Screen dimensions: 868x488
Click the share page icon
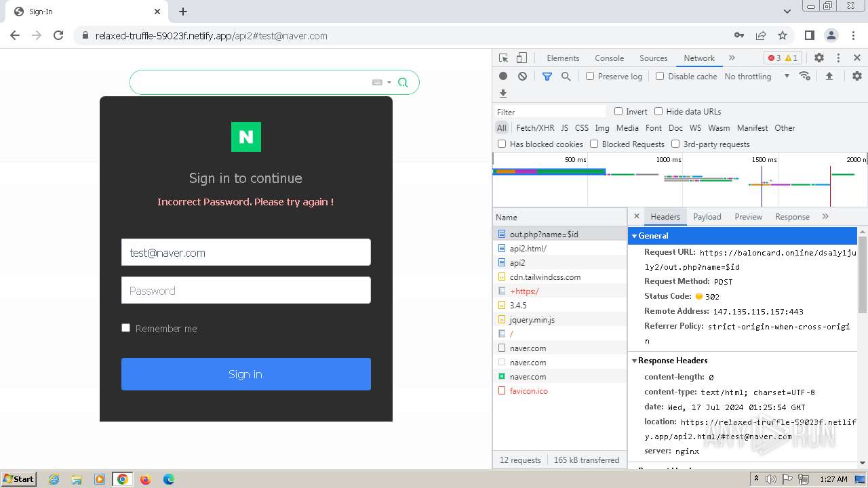[761, 35]
